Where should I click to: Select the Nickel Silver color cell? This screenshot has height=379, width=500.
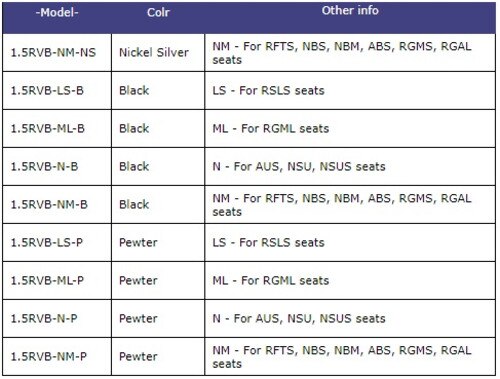tap(158, 53)
